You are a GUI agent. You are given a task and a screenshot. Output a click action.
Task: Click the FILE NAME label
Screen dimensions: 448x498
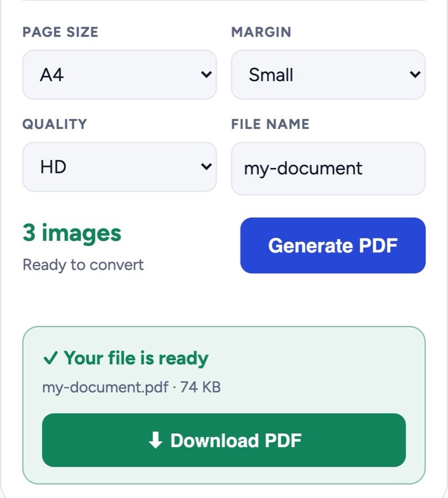tap(270, 124)
